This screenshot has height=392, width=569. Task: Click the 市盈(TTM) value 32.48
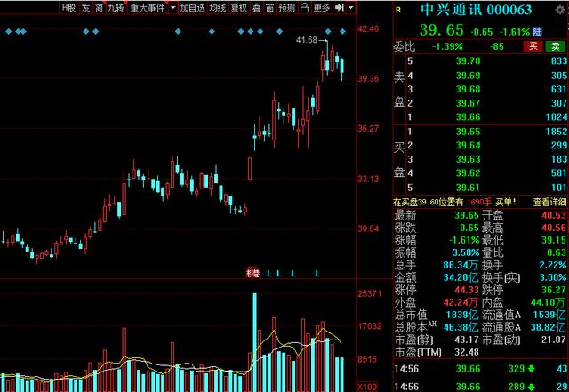(x=467, y=352)
